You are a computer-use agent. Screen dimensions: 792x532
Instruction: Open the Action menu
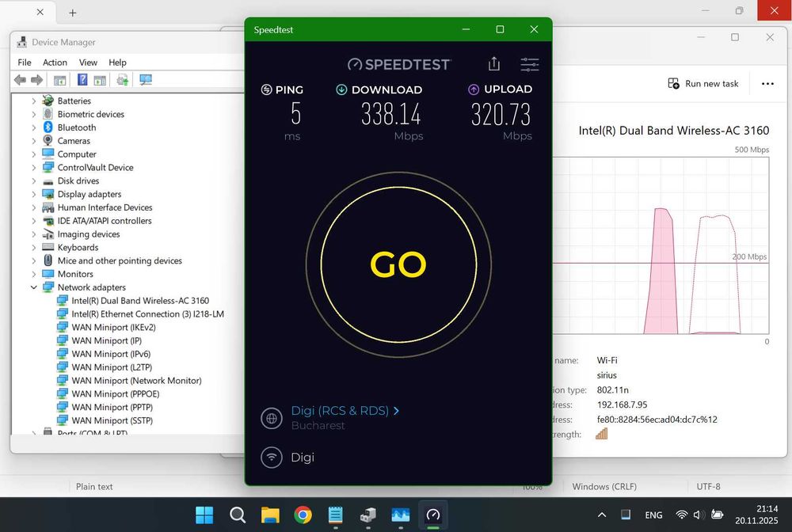55,63
